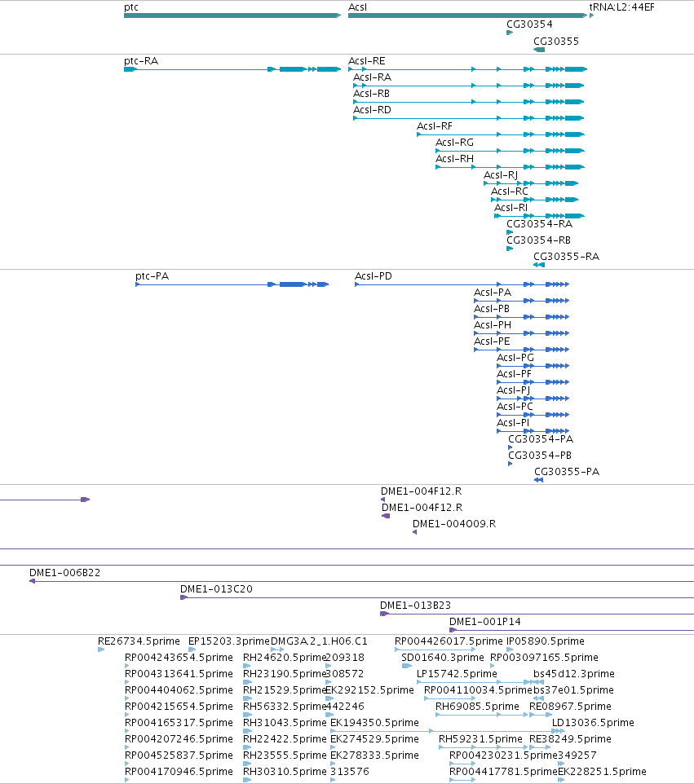Click the CG30354-RA transcript label

[x=539, y=223]
